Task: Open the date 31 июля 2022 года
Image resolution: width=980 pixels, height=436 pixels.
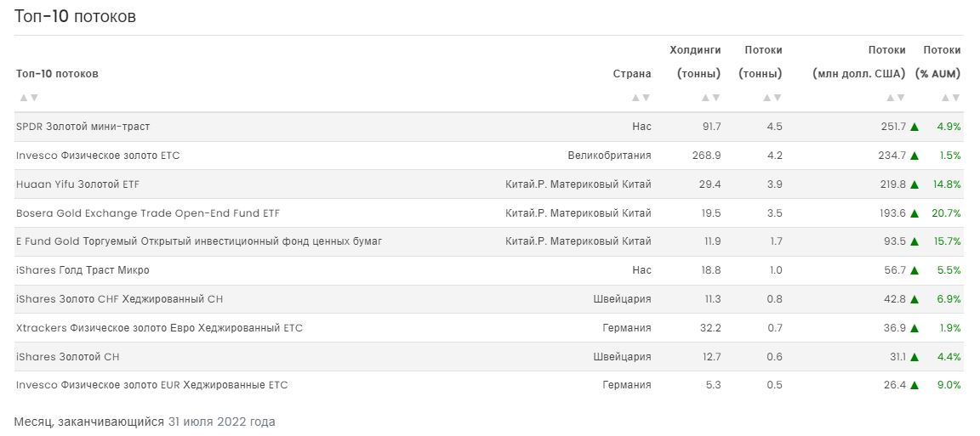Action: click(x=221, y=422)
